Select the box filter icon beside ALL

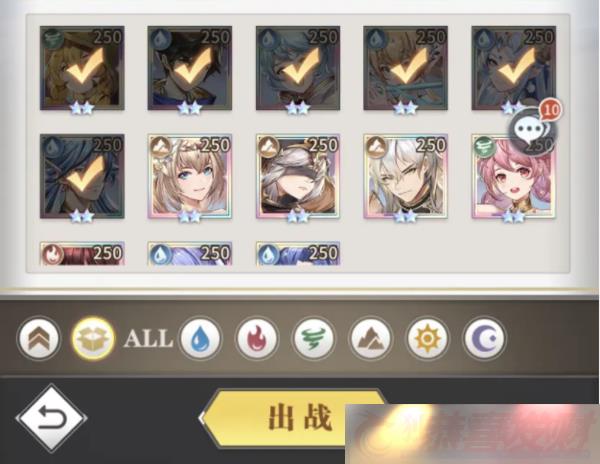tap(93, 339)
